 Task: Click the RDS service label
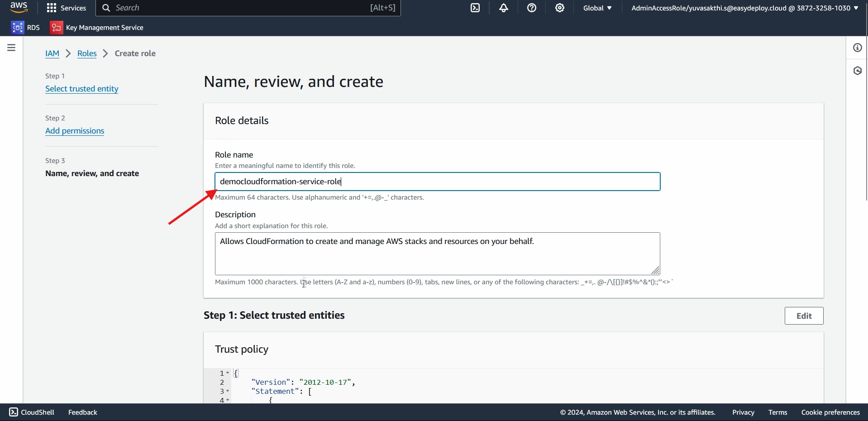[x=33, y=28]
